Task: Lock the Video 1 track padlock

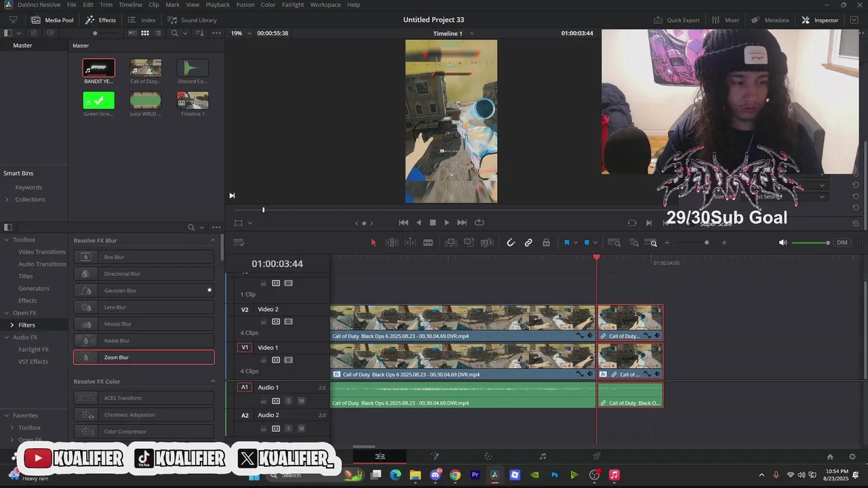Action: pos(263,360)
